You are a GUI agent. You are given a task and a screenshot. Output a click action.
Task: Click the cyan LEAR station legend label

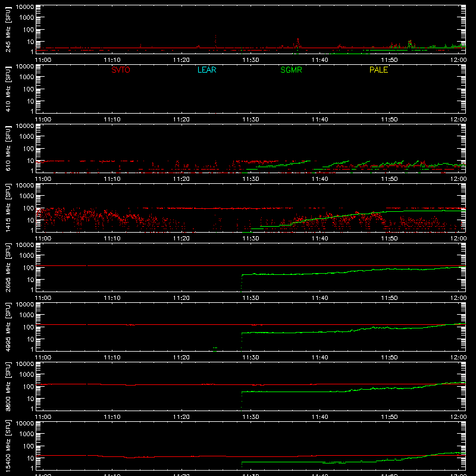pos(206,70)
